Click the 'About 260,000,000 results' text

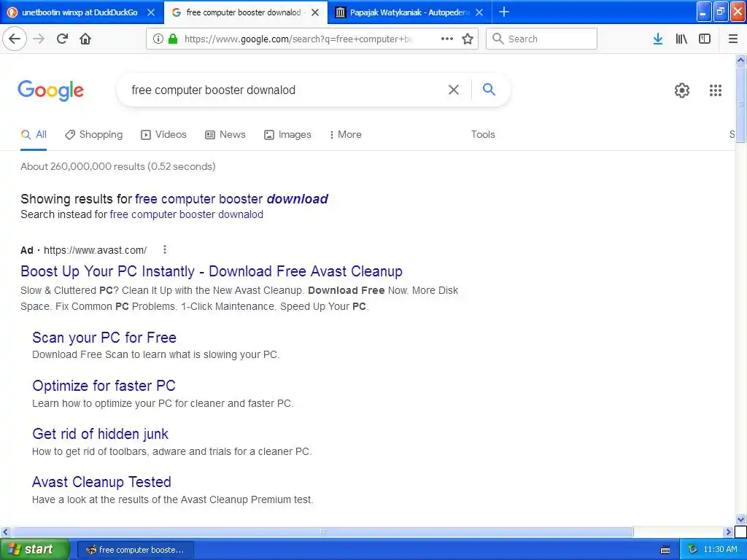pos(118,166)
